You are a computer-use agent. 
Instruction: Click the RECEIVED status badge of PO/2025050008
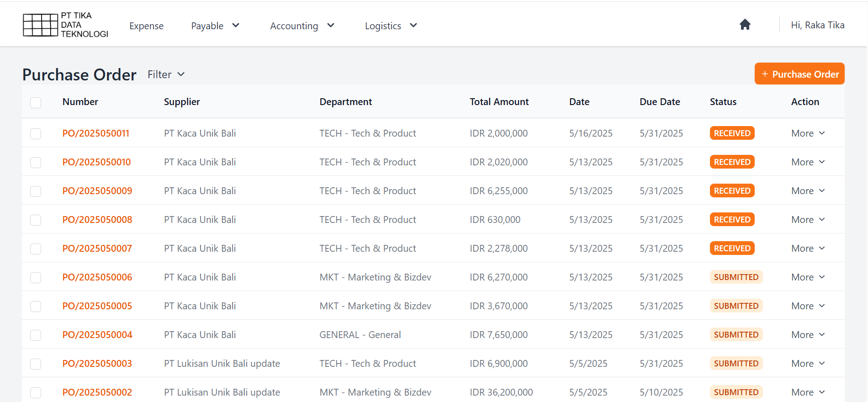coord(732,220)
